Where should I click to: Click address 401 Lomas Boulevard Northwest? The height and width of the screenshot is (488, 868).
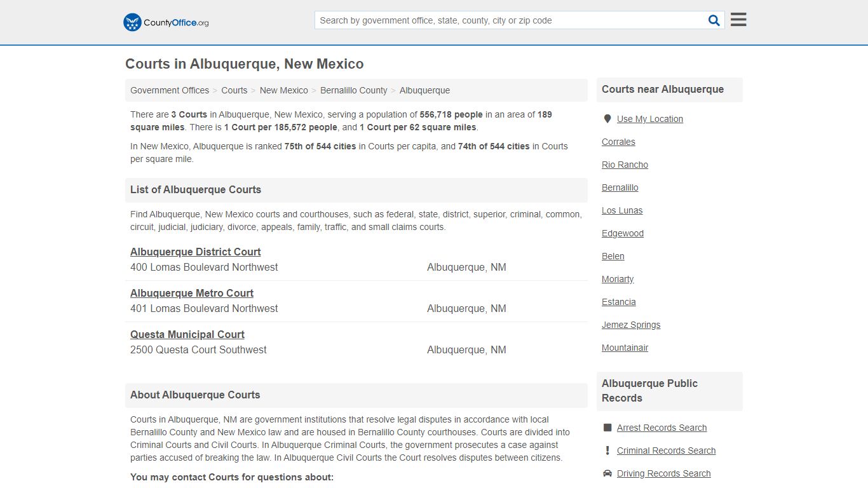[x=204, y=309]
